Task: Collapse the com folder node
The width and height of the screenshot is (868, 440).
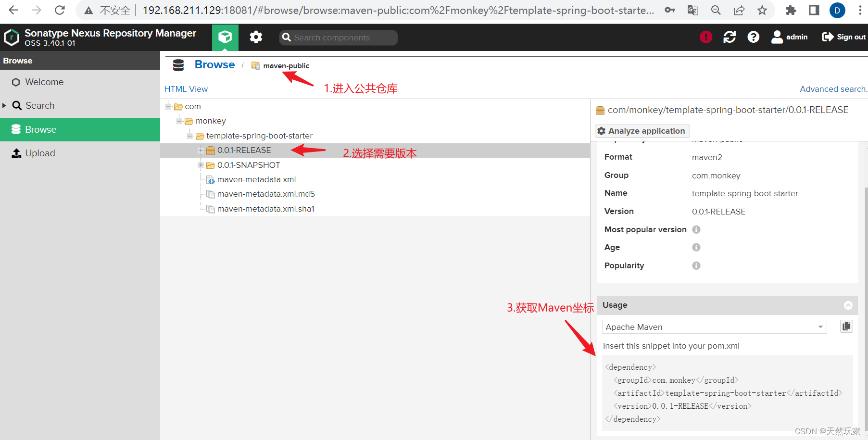Action: (x=168, y=106)
